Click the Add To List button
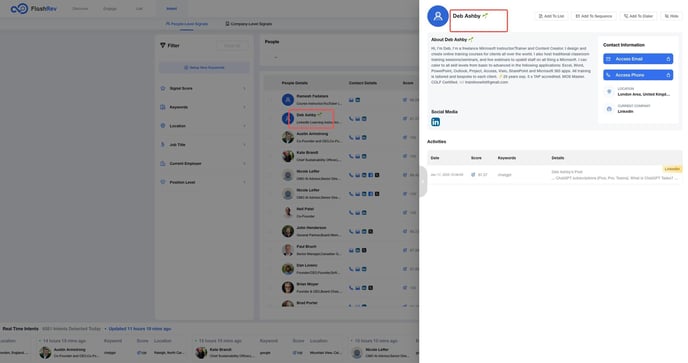Screen dimensions: 688x363 click(x=551, y=16)
